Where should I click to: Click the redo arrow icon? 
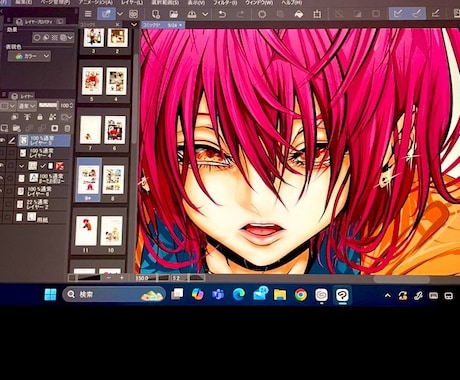tap(240, 14)
